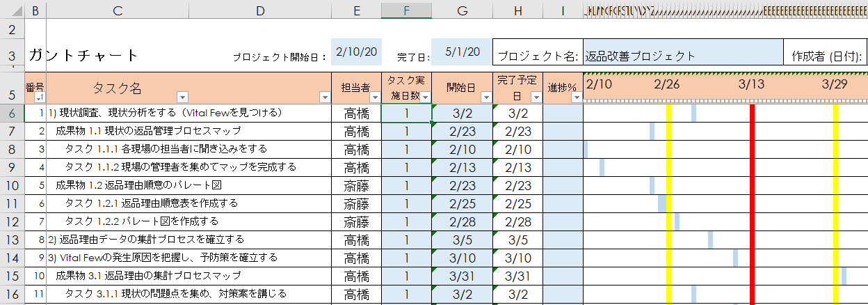This screenshot has height=305, width=868.
Task: Select column F header
Action: point(406,10)
